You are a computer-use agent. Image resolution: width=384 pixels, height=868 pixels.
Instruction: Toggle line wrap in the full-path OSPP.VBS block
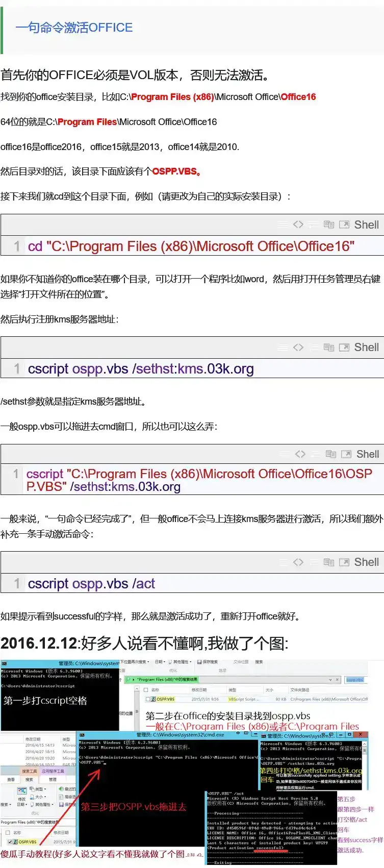point(316,454)
